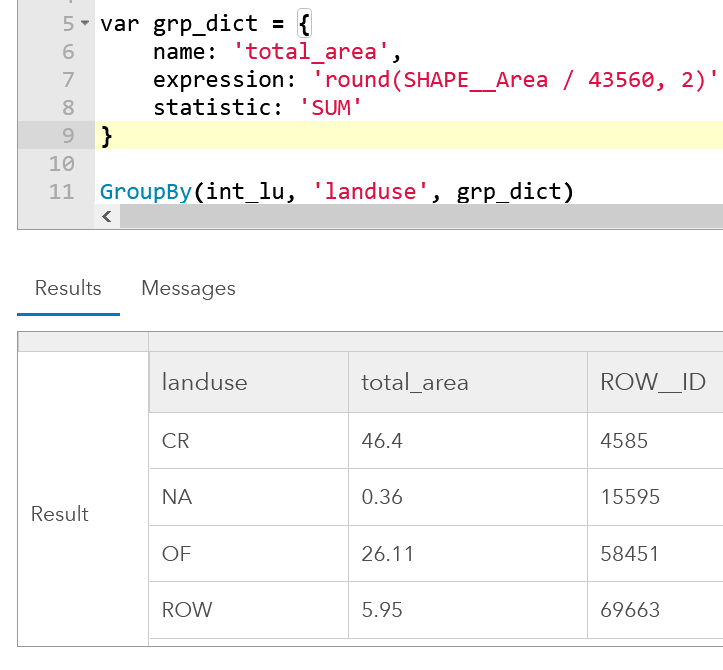Click the editor's scroll-left arrow
723x670 pixels.
click(x=106, y=217)
